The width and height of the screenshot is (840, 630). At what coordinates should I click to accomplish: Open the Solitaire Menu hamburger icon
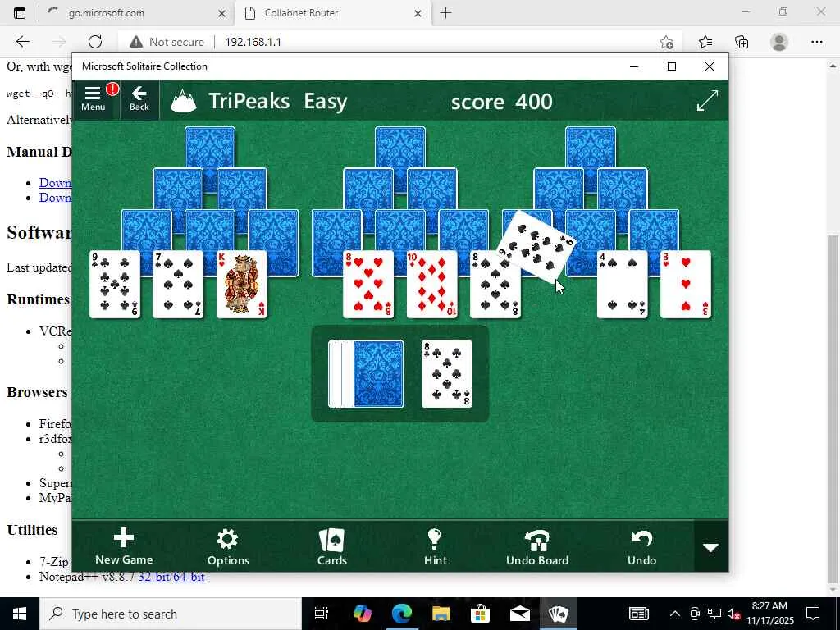pos(93,98)
